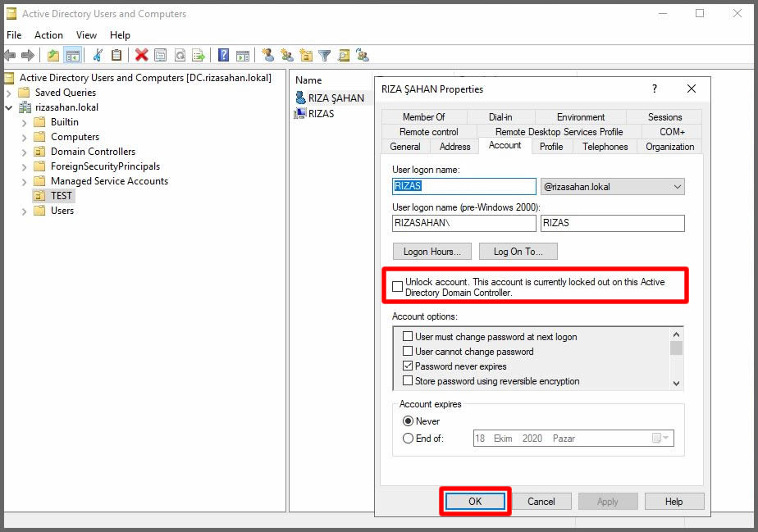Open filter options funnel icon
Image resolution: width=758 pixels, height=532 pixels.
coord(325,56)
